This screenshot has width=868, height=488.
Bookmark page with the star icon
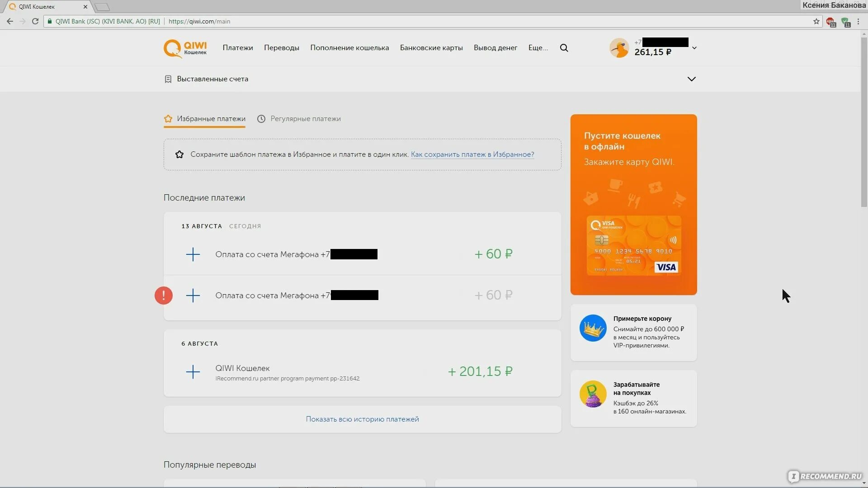point(816,21)
